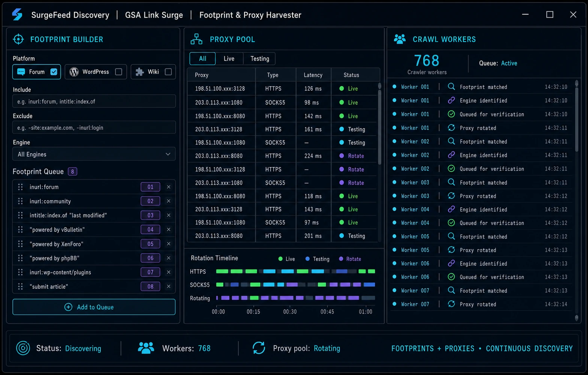
Task: Click the 03 badge on intitle:index.of row
Action: coord(150,215)
